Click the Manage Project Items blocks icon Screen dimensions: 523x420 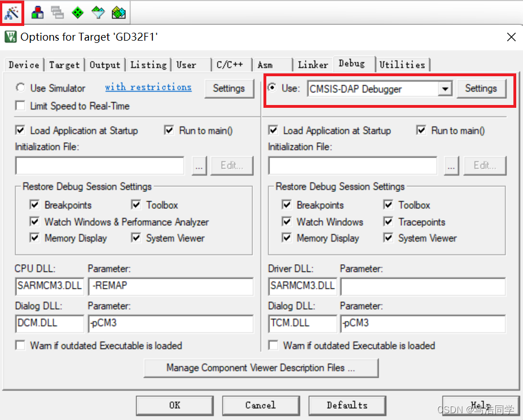tap(37, 13)
